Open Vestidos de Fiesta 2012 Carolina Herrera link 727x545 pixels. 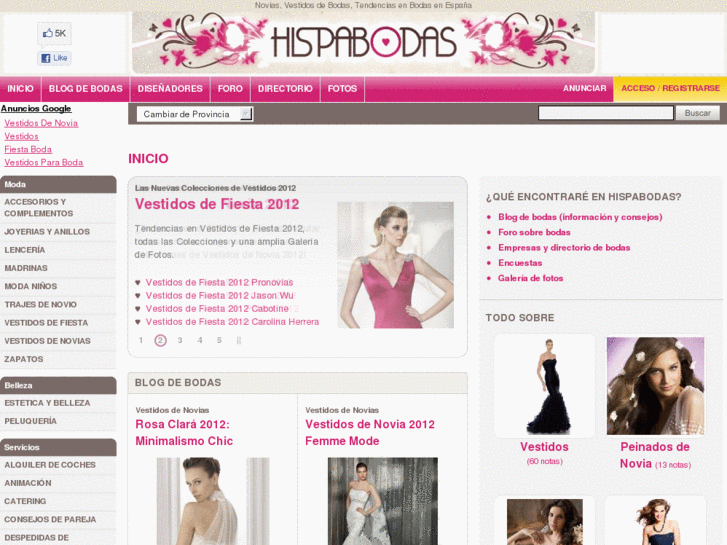[232, 322]
